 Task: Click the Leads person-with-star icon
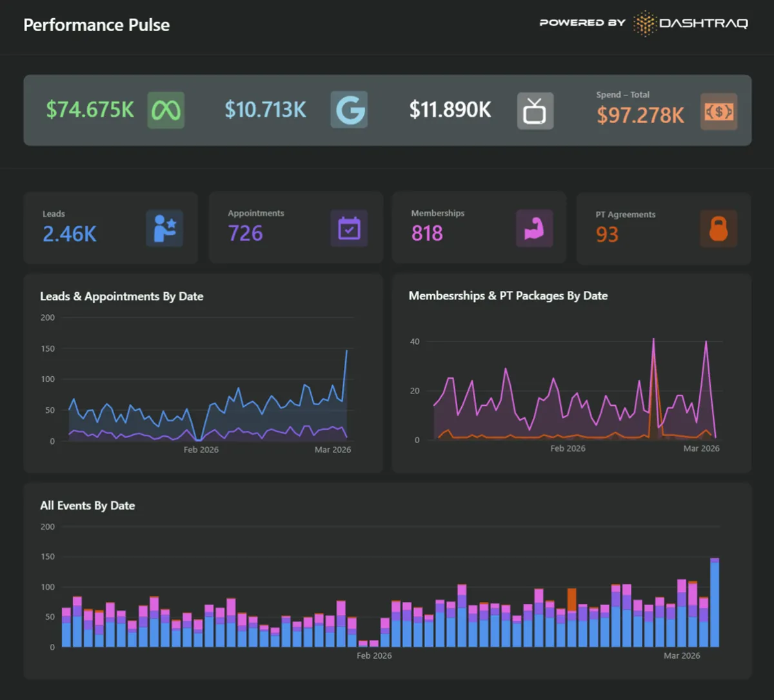pos(164,228)
